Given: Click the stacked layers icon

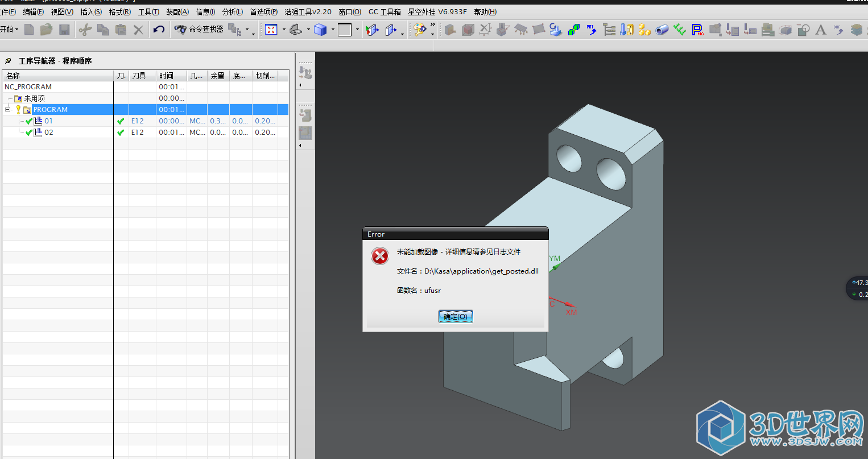Looking at the screenshot, I should pyautogui.click(x=856, y=30).
